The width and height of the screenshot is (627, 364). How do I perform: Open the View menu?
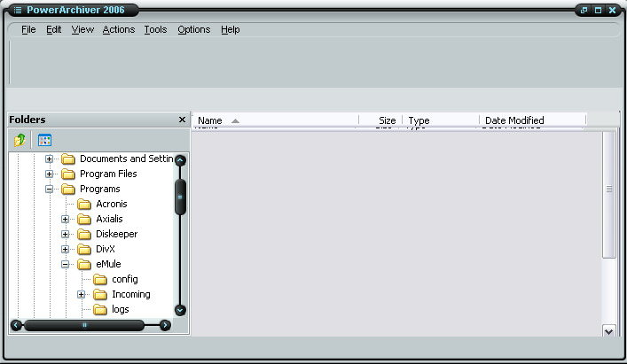pos(82,29)
